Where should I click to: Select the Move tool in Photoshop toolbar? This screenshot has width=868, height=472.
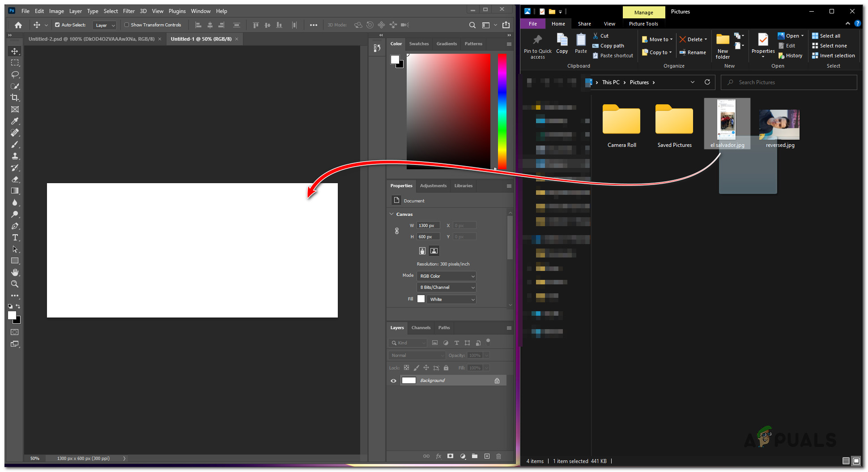15,51
